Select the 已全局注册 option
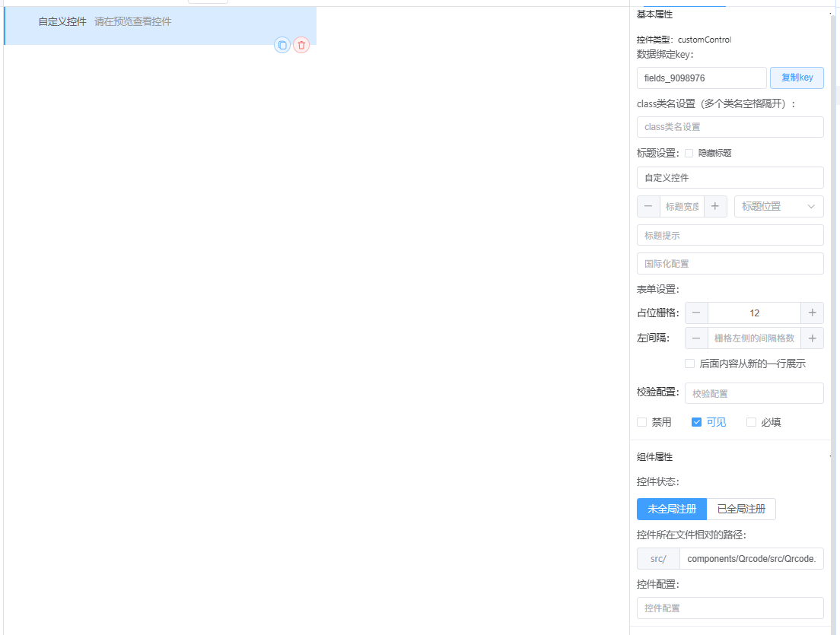The height and width of the screenshot is (635, 840). click(741, 510)
